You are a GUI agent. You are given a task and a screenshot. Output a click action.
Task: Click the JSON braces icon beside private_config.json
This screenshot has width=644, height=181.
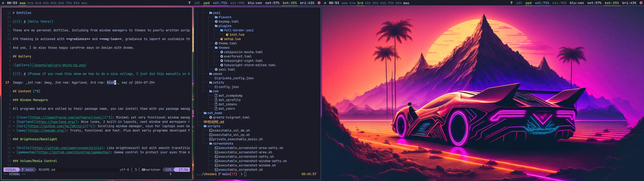[216, 78]
